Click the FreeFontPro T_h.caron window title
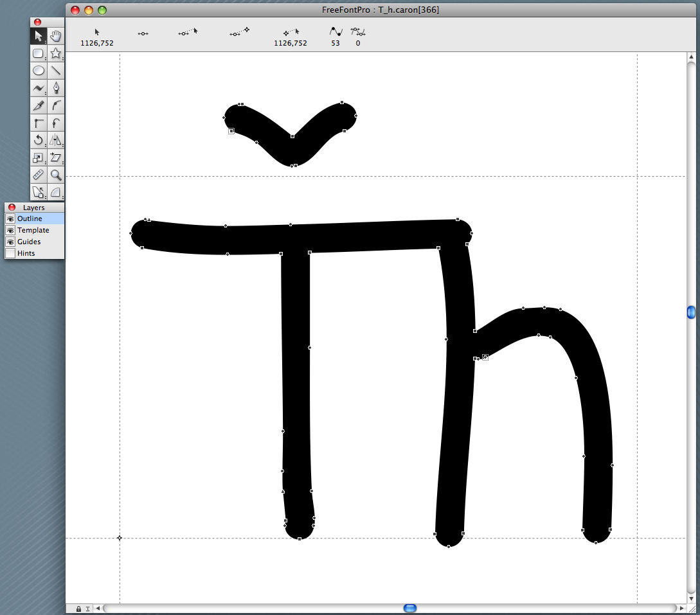 [x=381, y=10]
